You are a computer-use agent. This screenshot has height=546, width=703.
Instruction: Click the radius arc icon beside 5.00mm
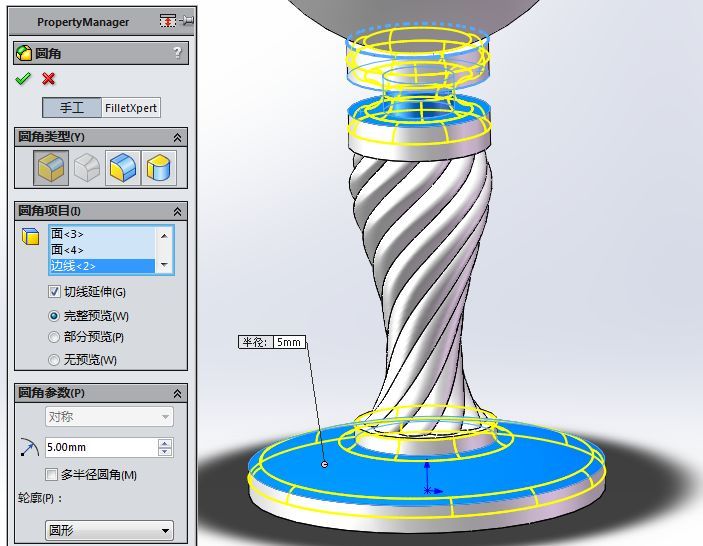(x=30, y=447)
